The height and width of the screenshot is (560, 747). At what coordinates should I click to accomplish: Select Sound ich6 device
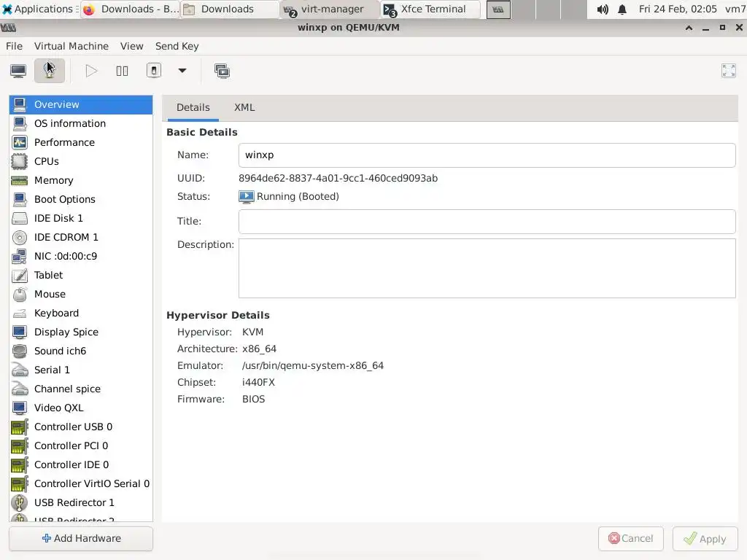coord(81,351)
